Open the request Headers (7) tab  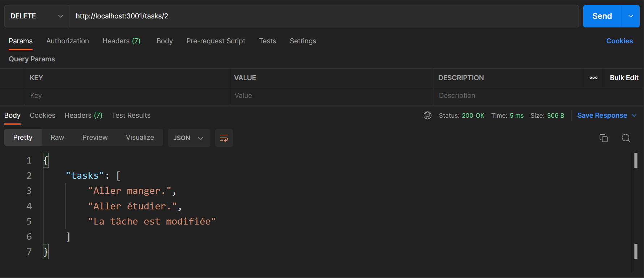[x=121, y=41]
